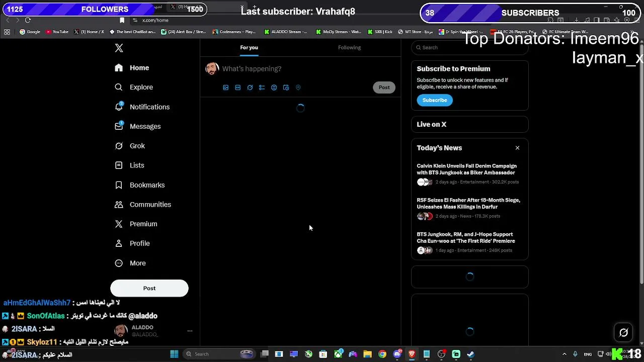Screen dimensions: 644x362
Task: Add media image to post
Action: (x=226, y=87)
